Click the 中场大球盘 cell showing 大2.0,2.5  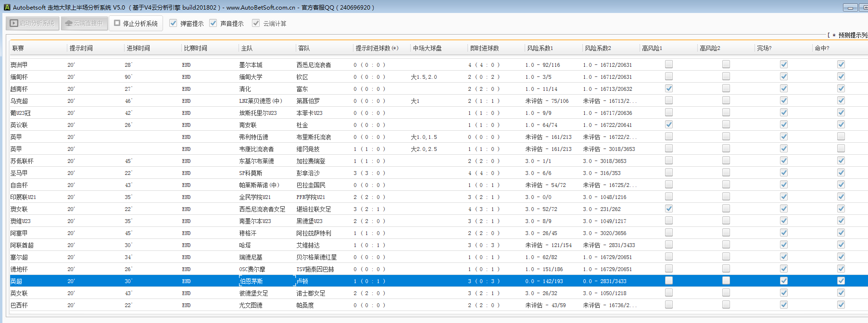click(x=424, y=149)
